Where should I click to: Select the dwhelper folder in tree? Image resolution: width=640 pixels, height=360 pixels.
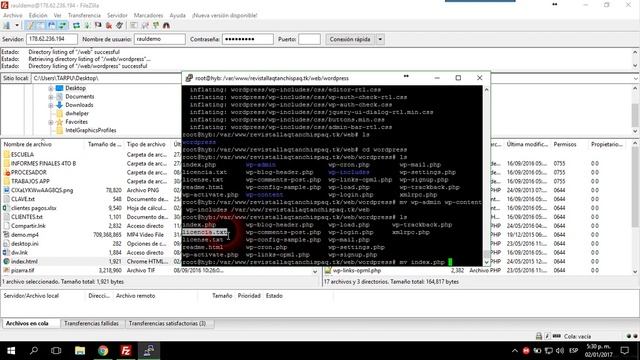click(77, 113)
